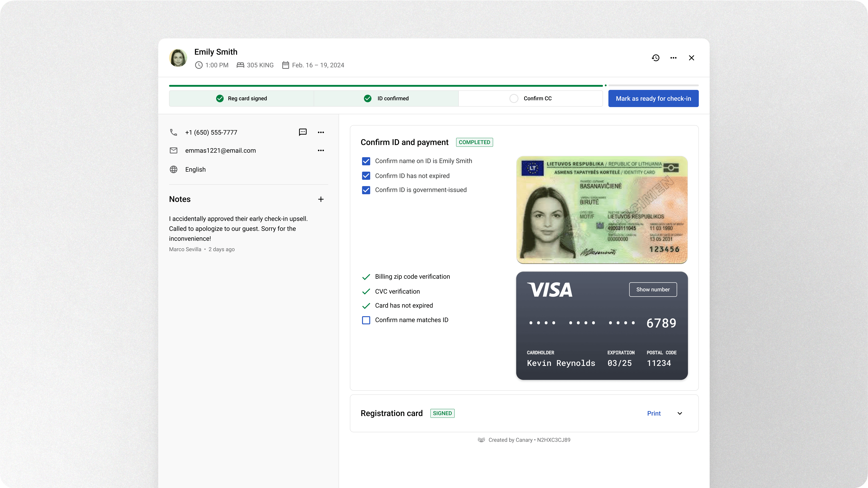
Task: Uncheck Confirm ID is government-issued
Action: point(366,190)
